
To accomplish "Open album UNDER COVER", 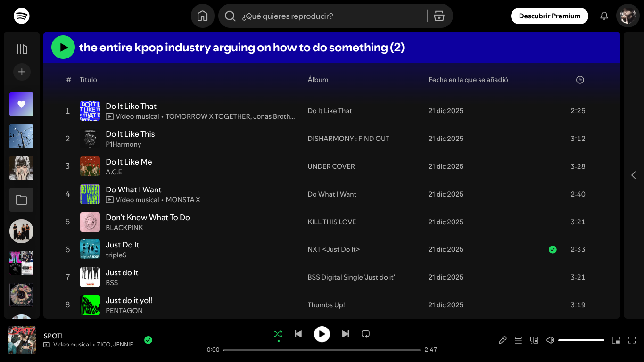I will (331, 166).
